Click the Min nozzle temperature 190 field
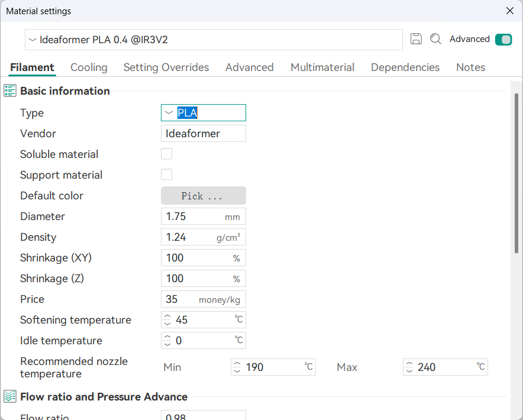Image resolution: width=523 pixels, height=420 pixels. click(273, 367)
